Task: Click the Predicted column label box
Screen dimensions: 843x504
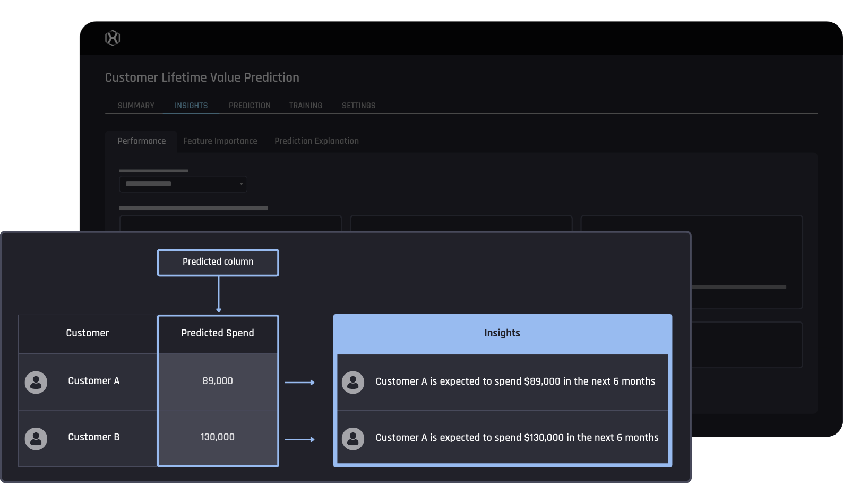Action: [x=218, y=263]
